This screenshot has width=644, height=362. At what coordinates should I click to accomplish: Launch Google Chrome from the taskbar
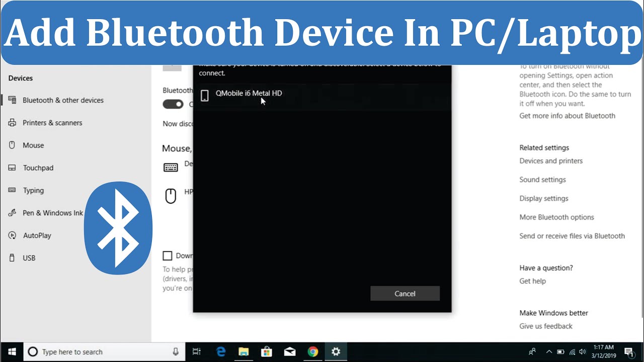coord(313,351)
